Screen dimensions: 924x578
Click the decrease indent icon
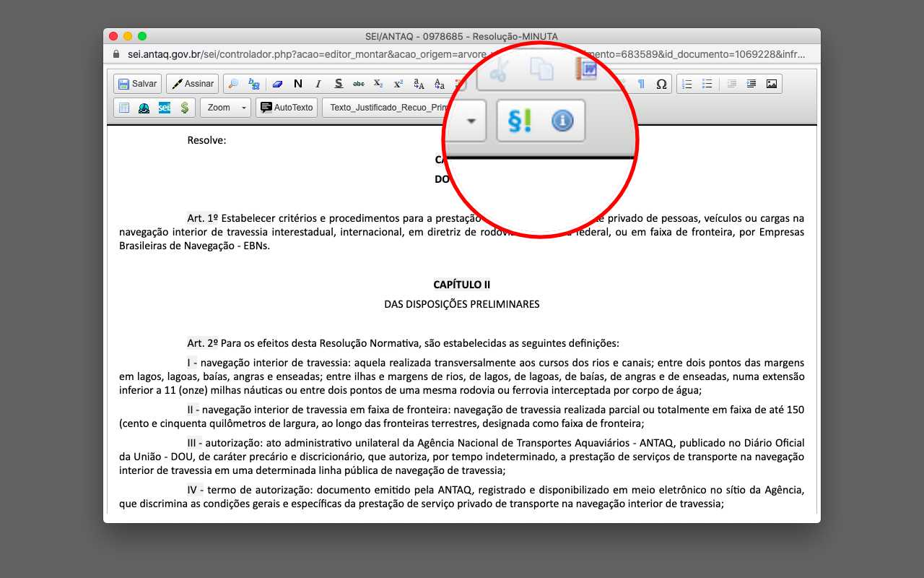coord(732,84)
